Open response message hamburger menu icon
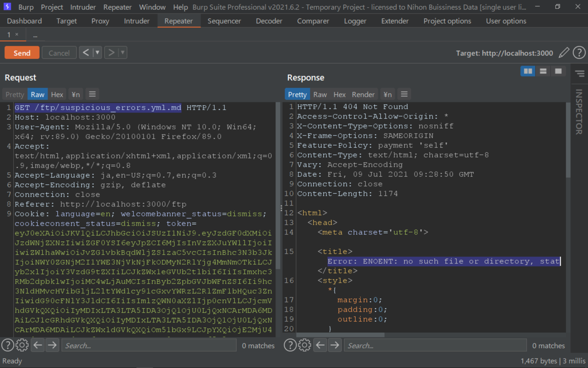 pyautogui.click(x=404, y=94)
